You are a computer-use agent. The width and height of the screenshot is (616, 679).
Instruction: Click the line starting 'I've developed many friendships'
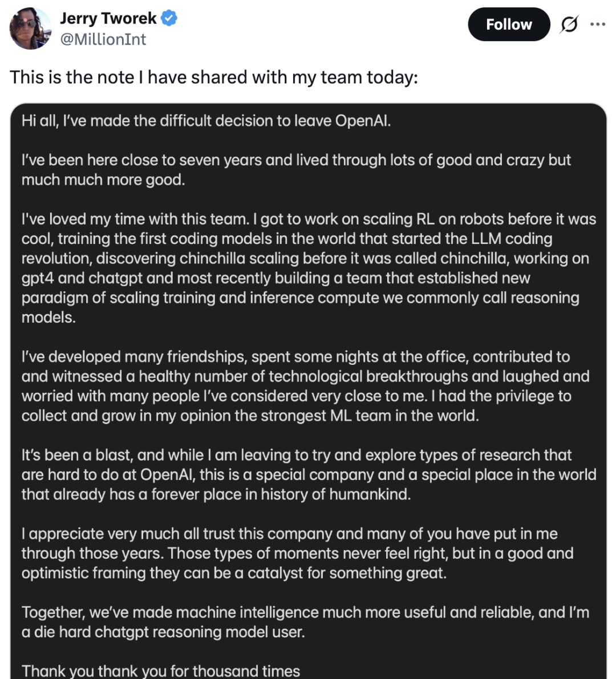[x=295, y=357]
